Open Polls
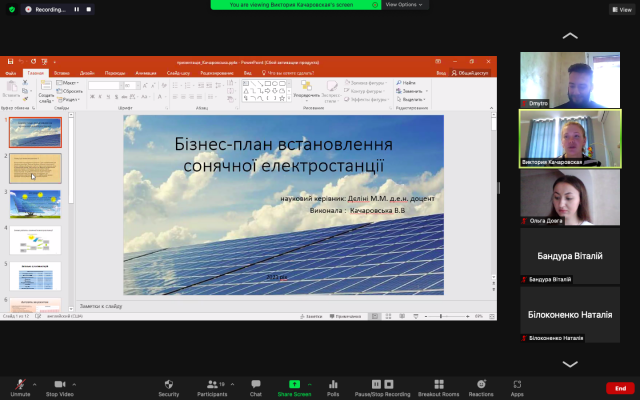This screenshot has width=640, height=400. point(333,388)
